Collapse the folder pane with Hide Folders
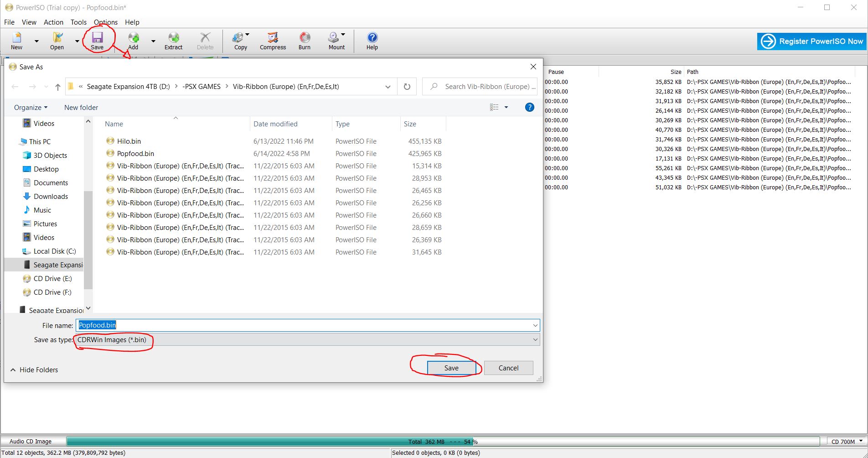Image resolution: width=868 pixels, height=458 pixels. click(x=34, y=370)
